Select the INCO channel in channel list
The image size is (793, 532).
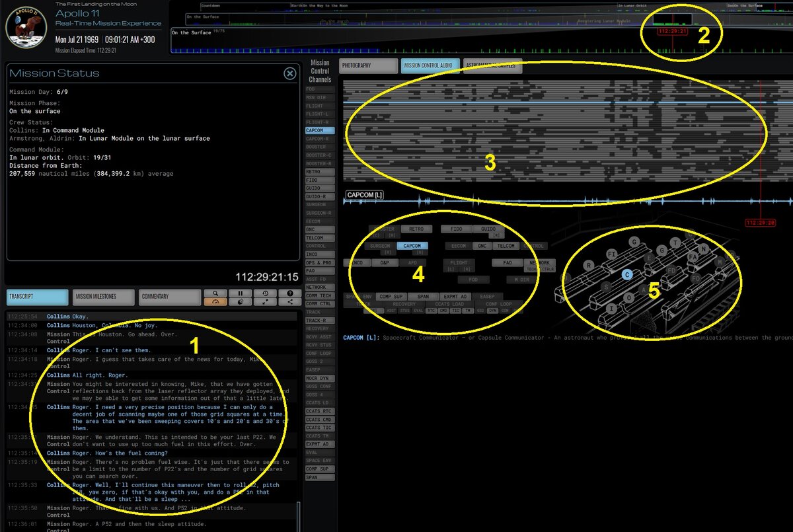tap(320, 254)
